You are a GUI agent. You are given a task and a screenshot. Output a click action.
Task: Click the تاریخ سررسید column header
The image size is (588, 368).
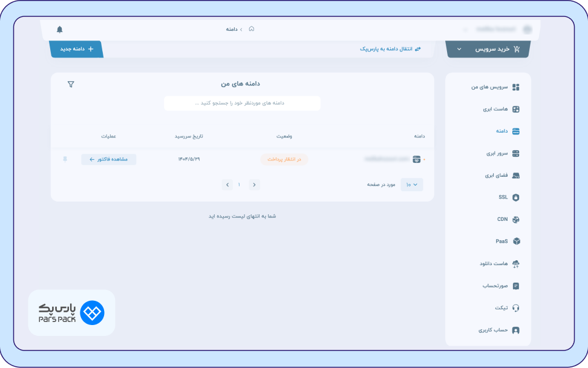(x=189, y=136)
